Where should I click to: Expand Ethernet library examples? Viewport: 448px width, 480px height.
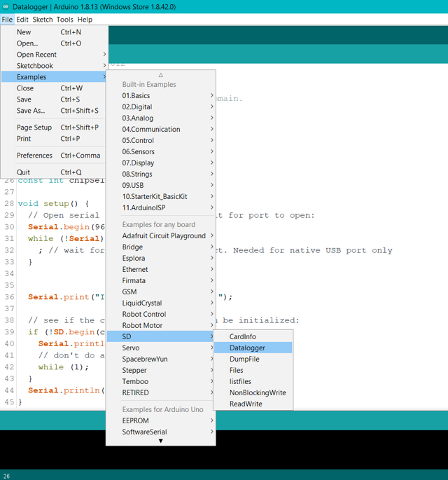click(x=161, y=269)
